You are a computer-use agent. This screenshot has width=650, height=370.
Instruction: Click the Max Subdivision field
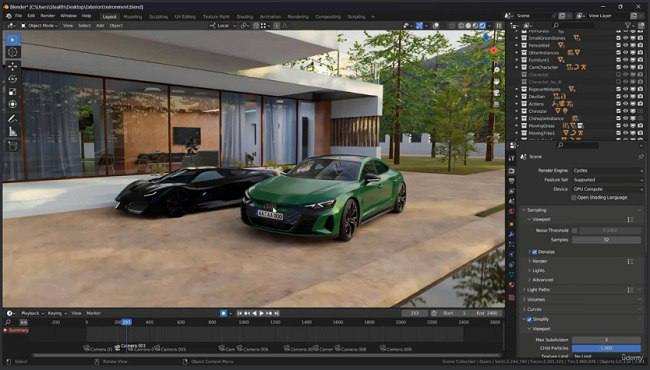[x=606, y=340]
